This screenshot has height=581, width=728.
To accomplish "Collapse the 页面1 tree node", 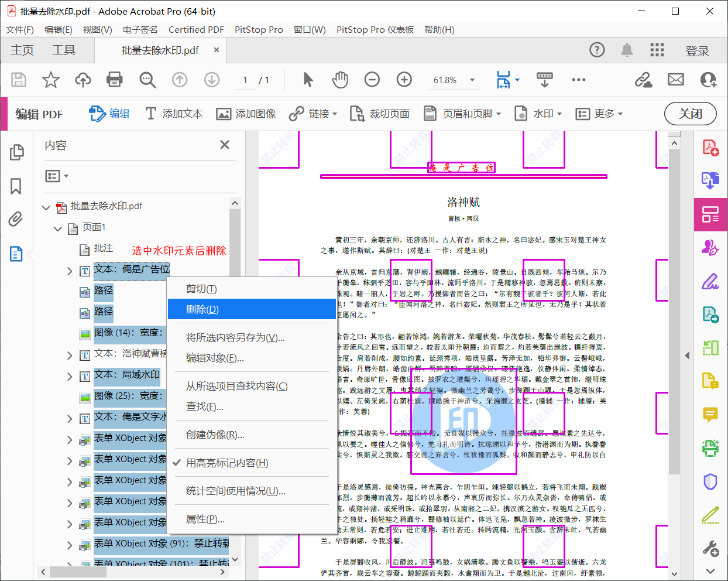I will [x=57, y=228].
